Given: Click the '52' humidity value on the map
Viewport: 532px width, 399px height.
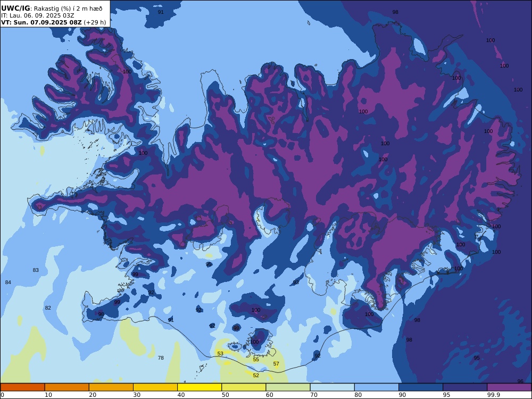Looking at the screenshot, I should pos(256,375).
